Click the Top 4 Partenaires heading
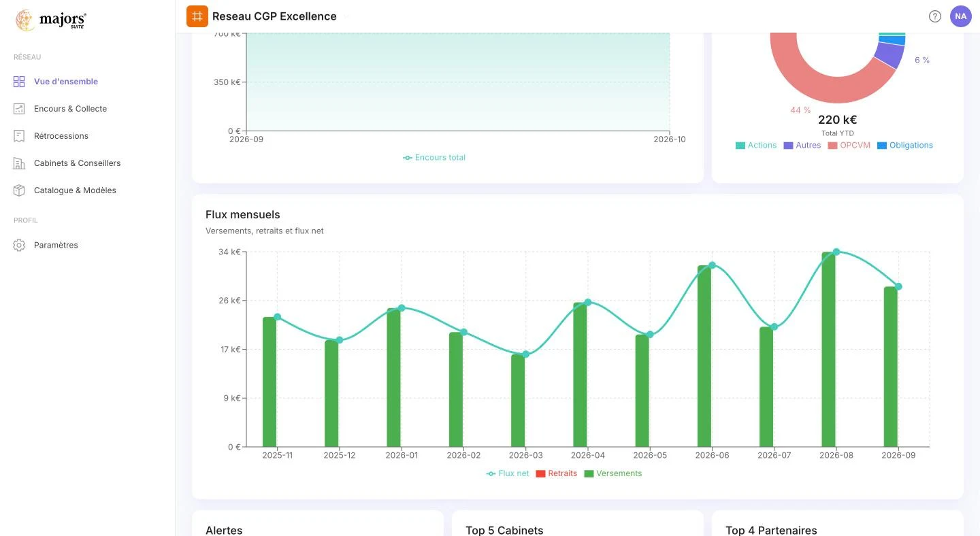 click(x=771, y=530)
